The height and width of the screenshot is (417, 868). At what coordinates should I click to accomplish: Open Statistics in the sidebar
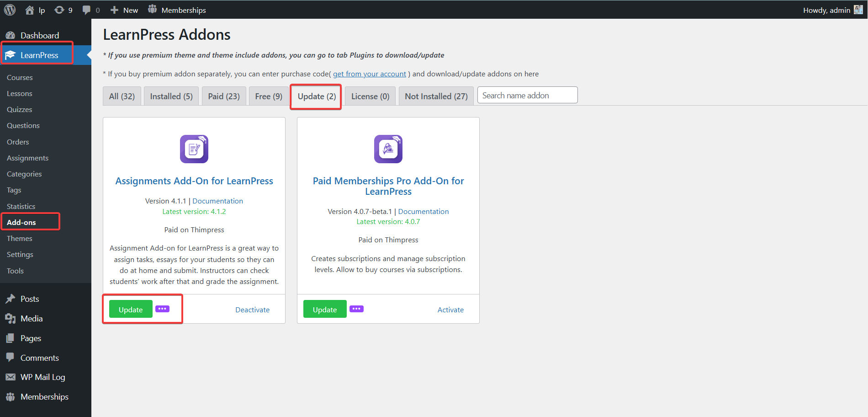click(x=21, y=206)
